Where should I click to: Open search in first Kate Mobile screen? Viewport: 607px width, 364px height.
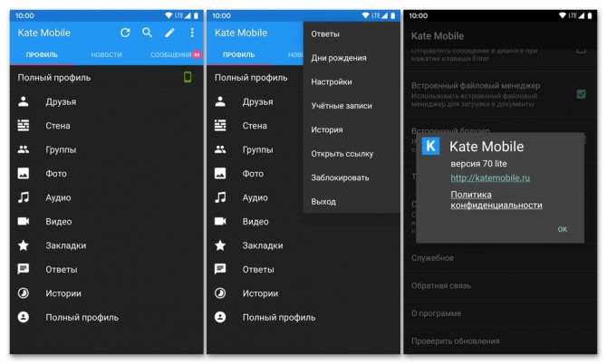tap(147, 33)
